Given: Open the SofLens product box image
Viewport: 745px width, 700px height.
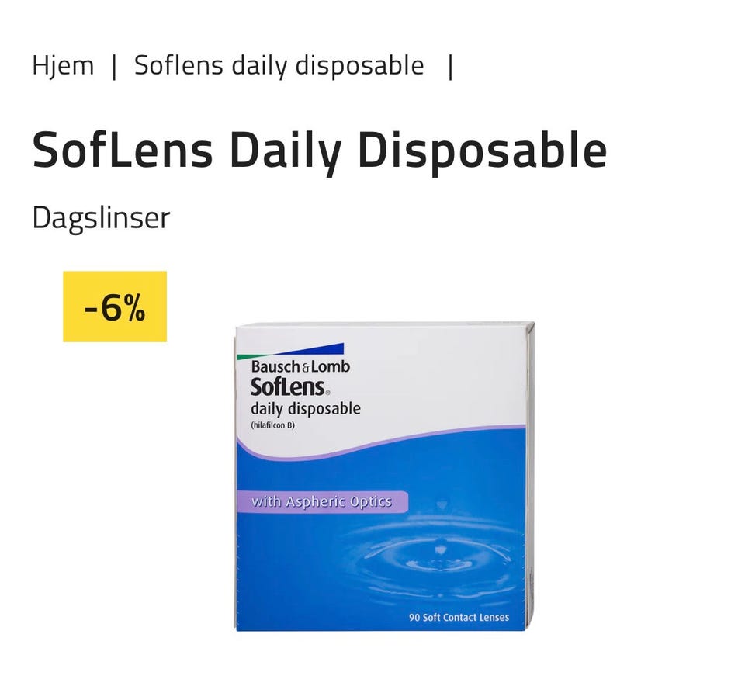Looking at the screenshot, I should pos(385,476).
